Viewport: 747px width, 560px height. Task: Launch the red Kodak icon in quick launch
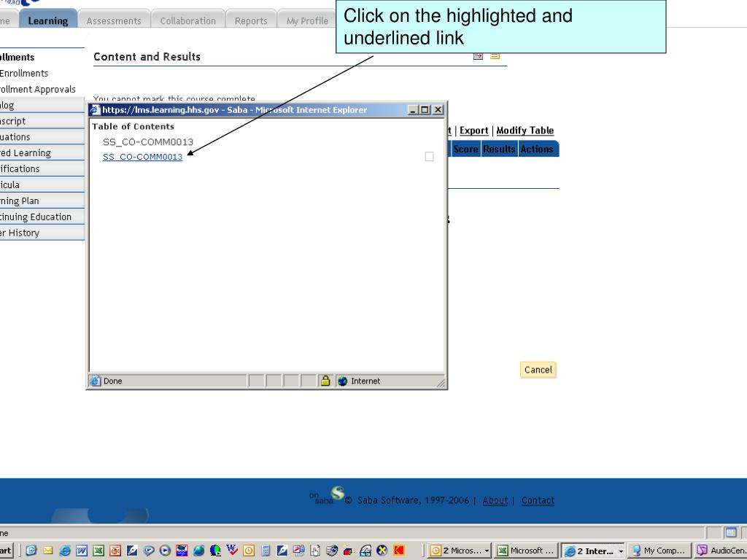pyautogui.click(x=399, y=551)
